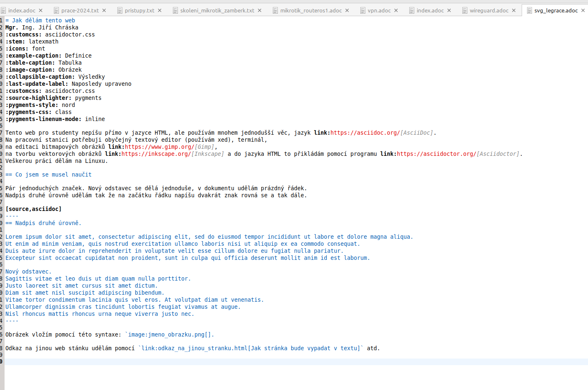The height and width of the screenshot is (390, 588).
Task: Click the https://asciidoc.org/ URL in the text
Action: pos(365,133)
